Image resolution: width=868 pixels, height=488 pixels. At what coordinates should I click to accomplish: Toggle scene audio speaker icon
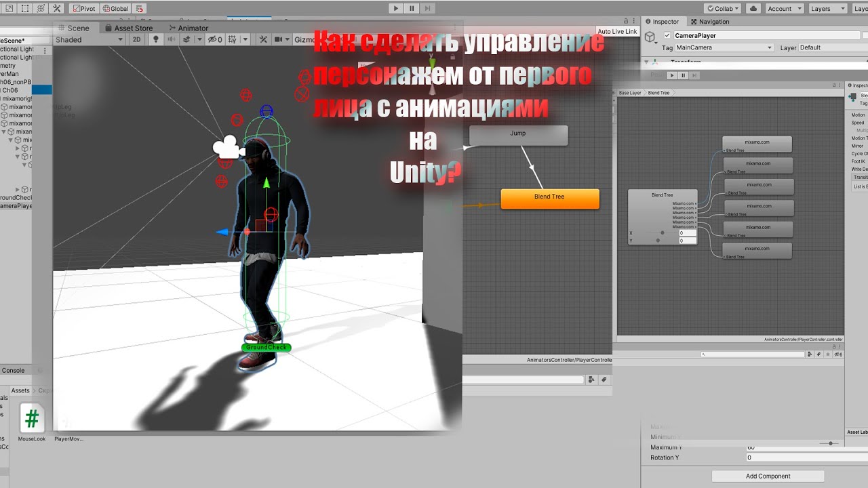[x=172, y=39]
